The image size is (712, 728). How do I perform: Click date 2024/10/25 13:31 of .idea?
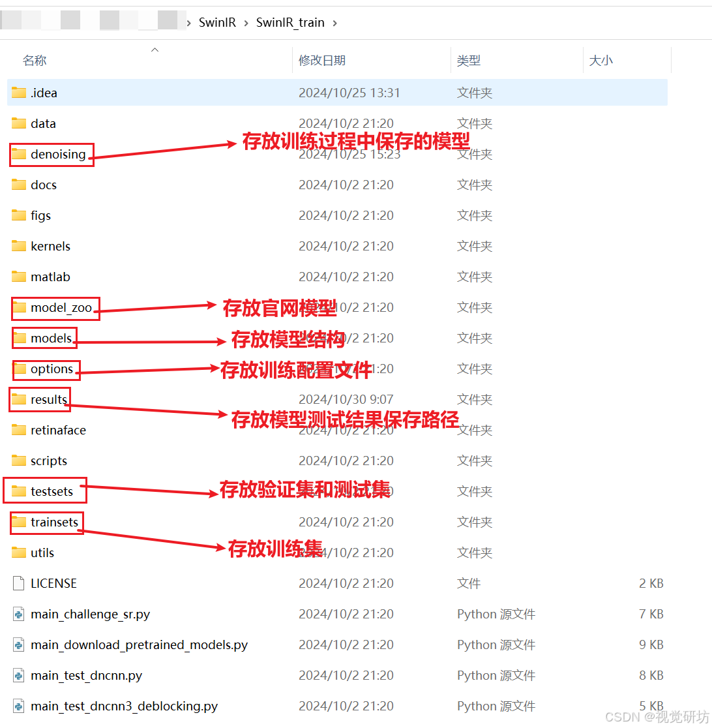click(349, 93)
